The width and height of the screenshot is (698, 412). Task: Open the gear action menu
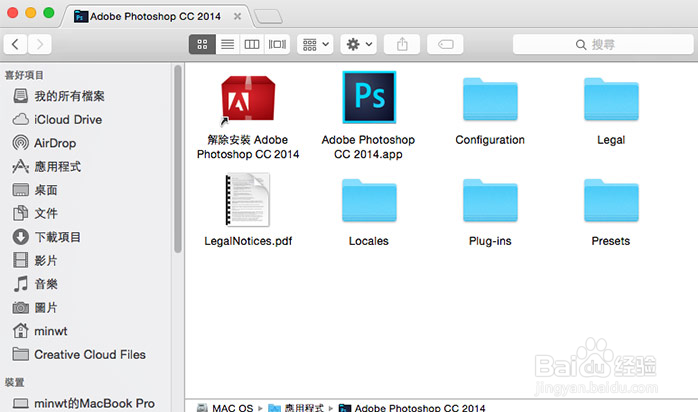359,44
